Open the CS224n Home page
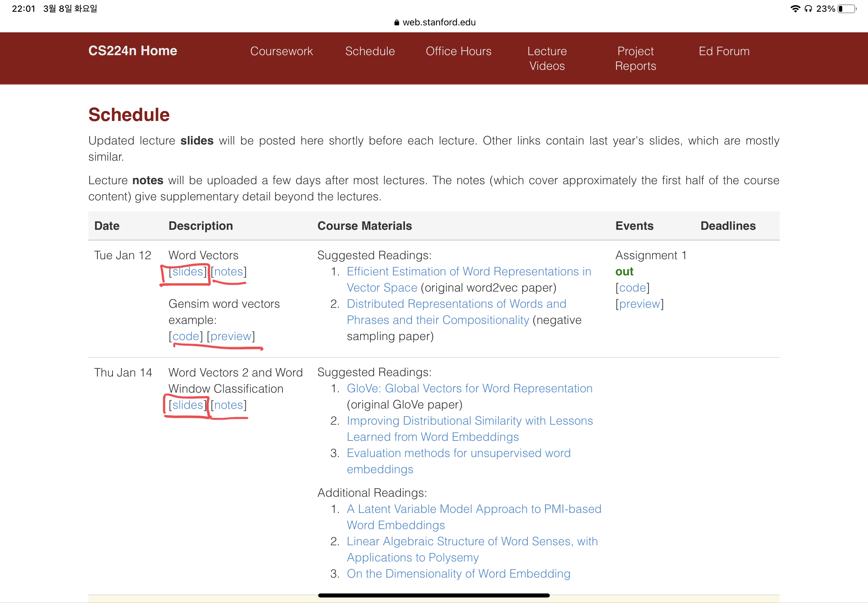 pyautogui.click(x=133, y=51)
